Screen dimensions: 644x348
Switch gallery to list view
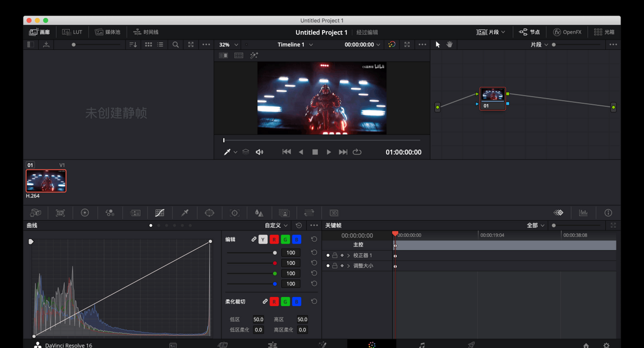click(x=160, y=45)
